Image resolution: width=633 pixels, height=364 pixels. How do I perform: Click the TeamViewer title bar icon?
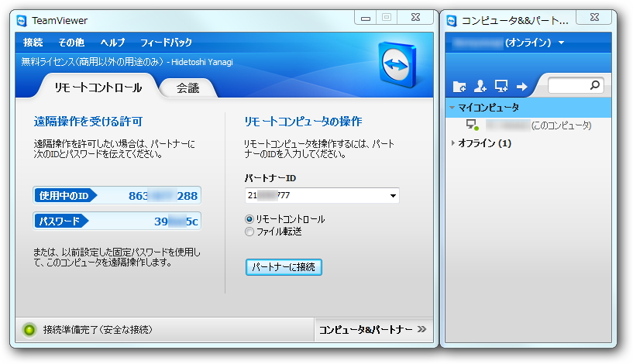22,21
